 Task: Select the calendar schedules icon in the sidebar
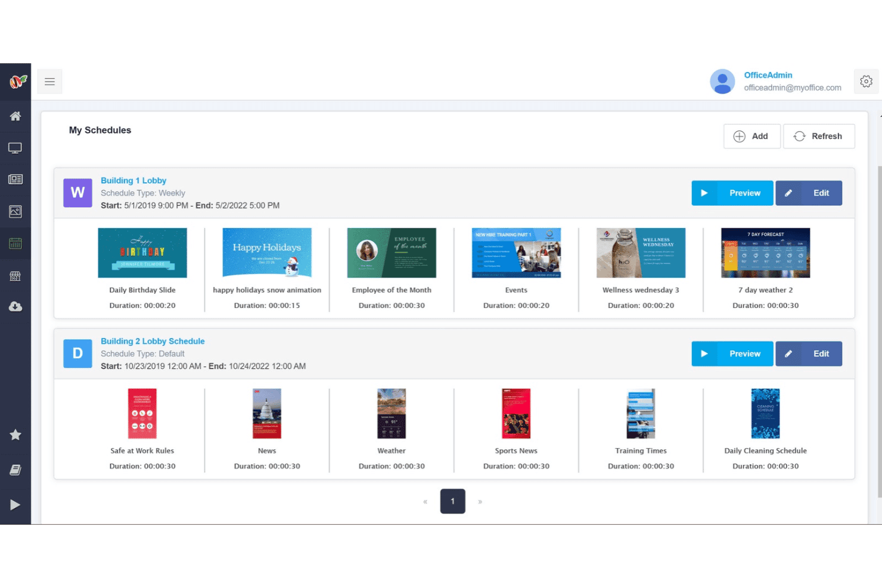[15, 244]
